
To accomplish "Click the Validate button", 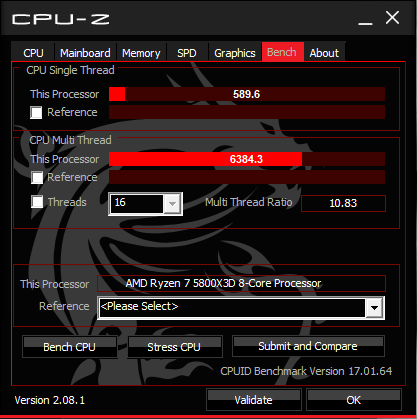I will [x=254, y=399].
